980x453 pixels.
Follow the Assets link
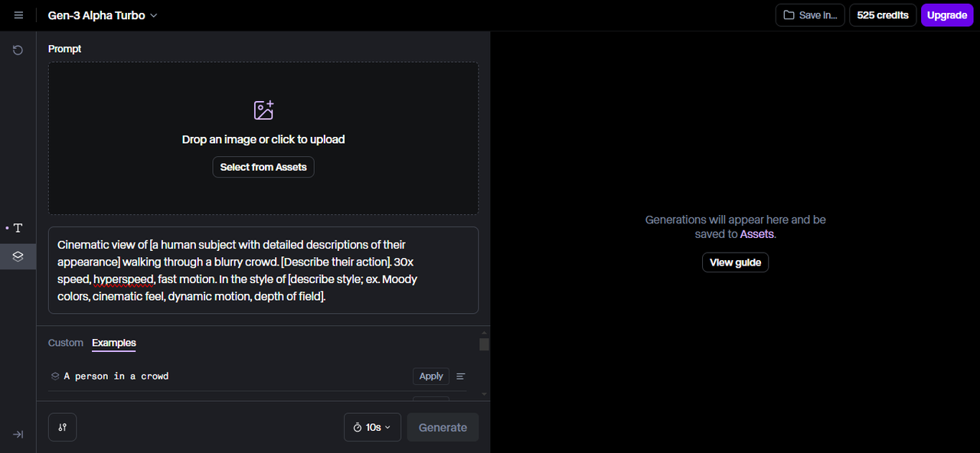pyautogui.click(x=757, y=234)
